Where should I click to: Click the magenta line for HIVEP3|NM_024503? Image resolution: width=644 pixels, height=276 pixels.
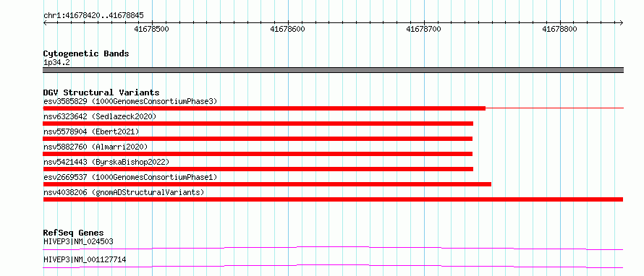333,248
